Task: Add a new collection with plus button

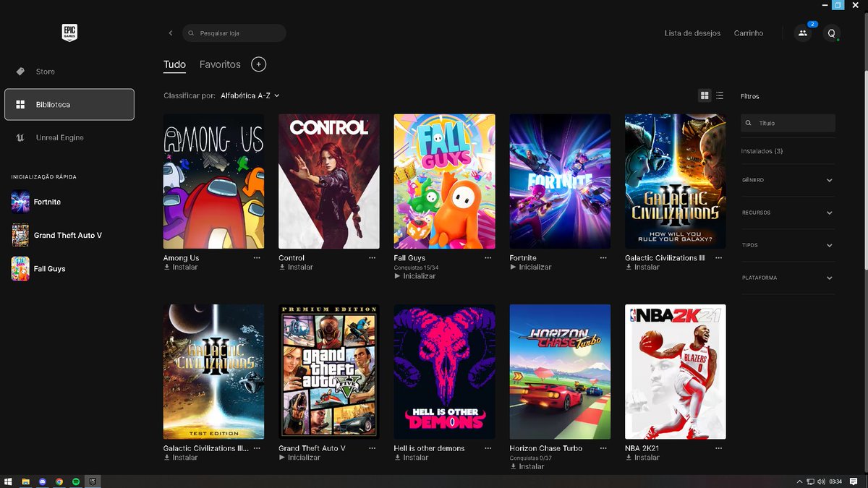Action: (x=259, y=64)
